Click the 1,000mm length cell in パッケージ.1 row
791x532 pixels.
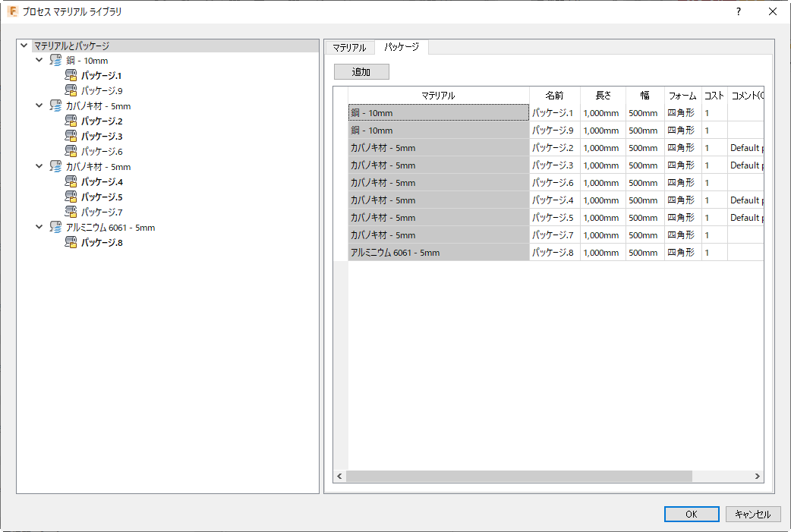603,113
